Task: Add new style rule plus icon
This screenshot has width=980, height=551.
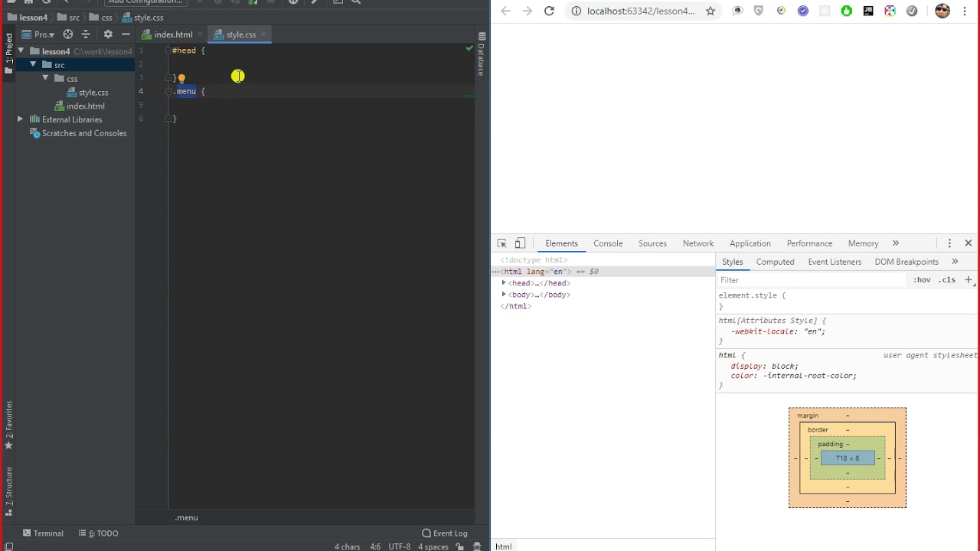Action: pyautogui.click(x=969, y=279)
